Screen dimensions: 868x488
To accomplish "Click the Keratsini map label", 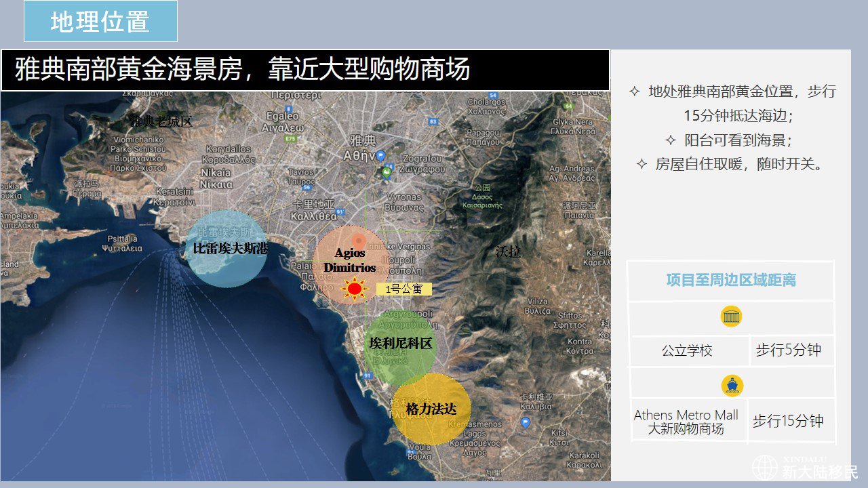I will [175, 197].
